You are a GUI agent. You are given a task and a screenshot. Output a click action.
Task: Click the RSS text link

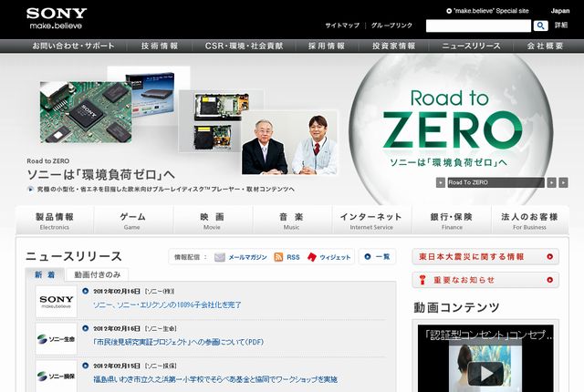pyautogui.click(x=293, y=257)
